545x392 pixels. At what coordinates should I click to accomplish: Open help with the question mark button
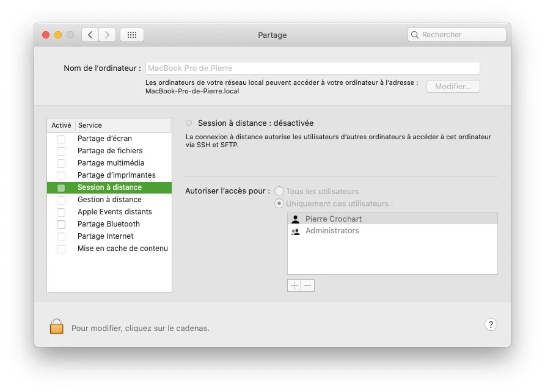coord(491,325)
